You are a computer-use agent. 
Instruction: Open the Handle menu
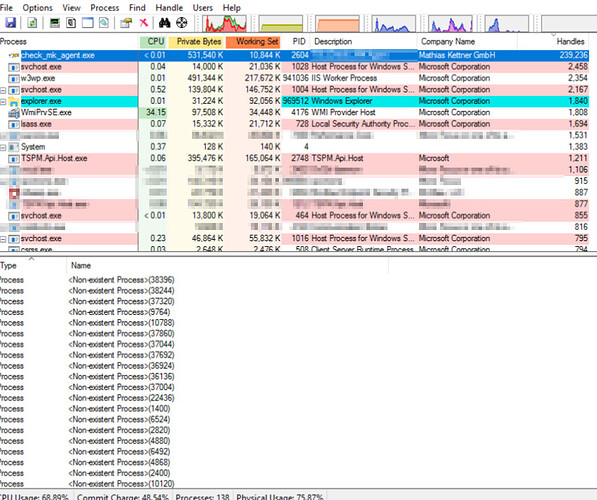click(x=169, y=8)
